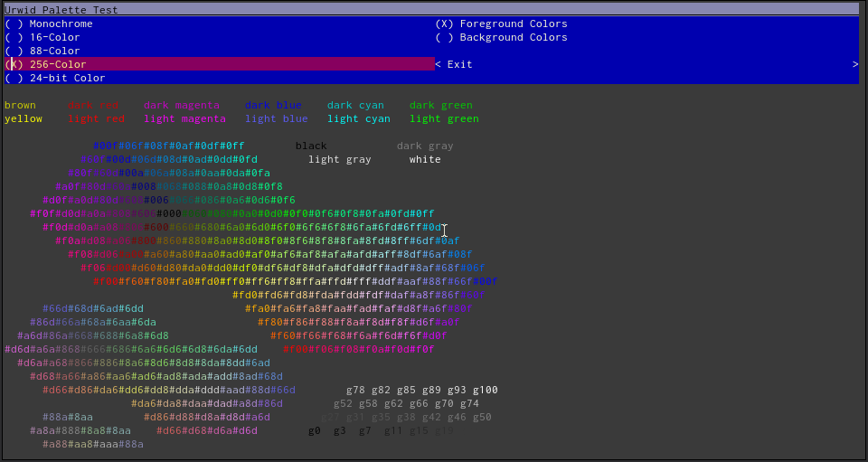Select the white color sample

coord(425,159)
